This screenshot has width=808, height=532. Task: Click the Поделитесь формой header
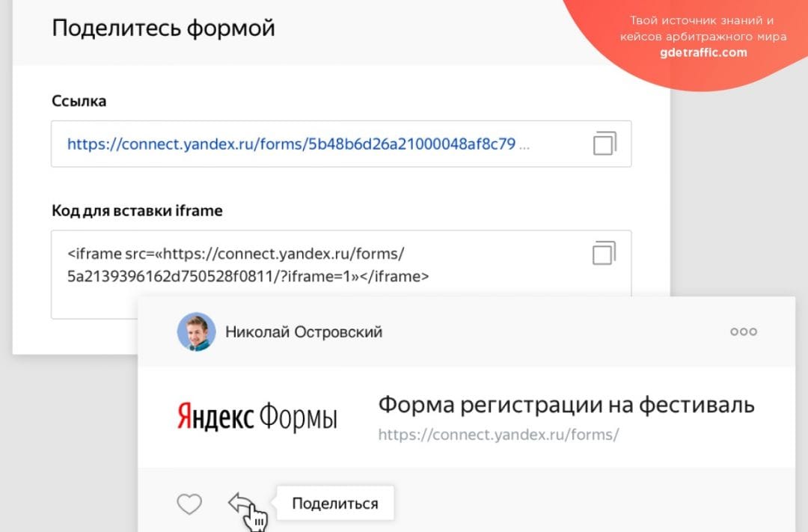(x=163, y=28)
